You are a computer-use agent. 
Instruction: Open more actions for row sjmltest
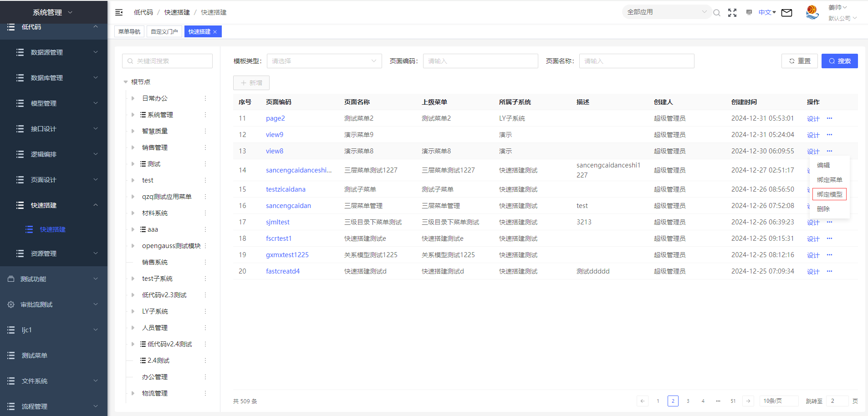829,222
